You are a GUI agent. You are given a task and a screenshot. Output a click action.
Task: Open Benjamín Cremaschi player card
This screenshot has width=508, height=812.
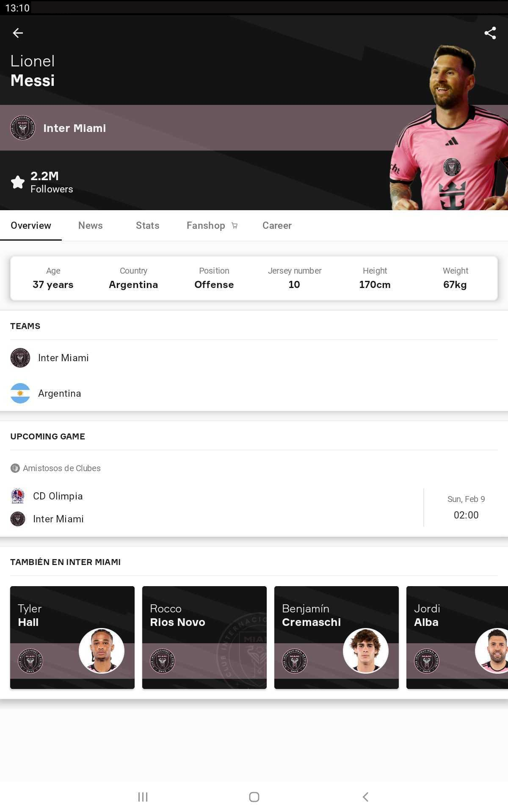point(337,637)
